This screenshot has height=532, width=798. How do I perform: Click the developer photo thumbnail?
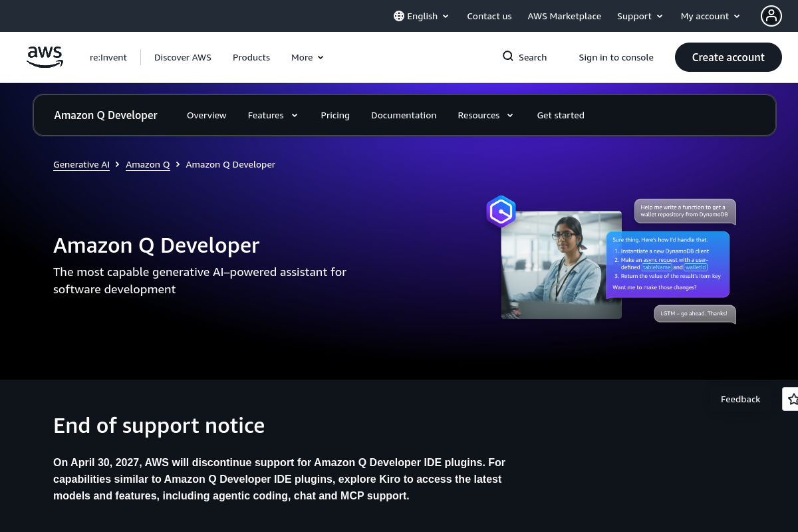(x=561, y=265)
